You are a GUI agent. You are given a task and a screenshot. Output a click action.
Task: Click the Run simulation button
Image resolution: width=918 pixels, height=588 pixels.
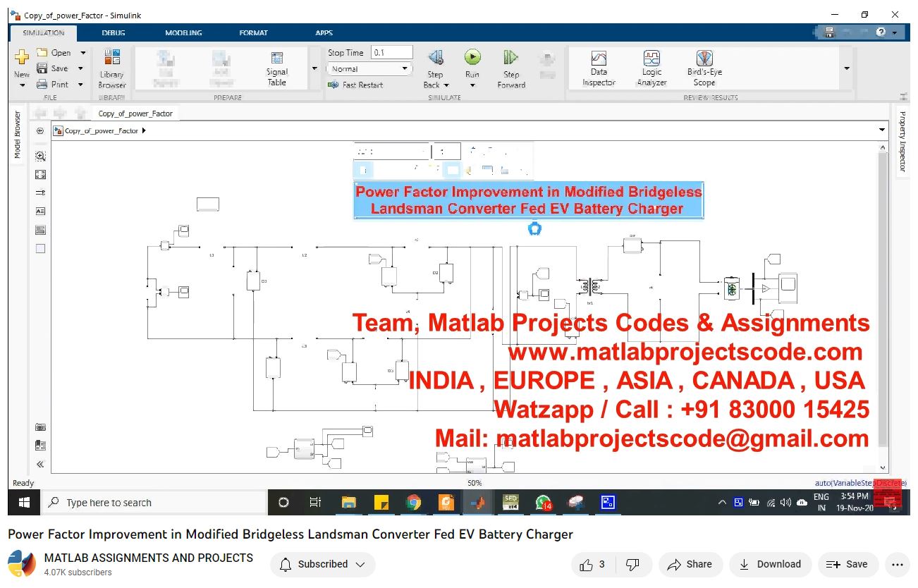(x=472, y=58)
